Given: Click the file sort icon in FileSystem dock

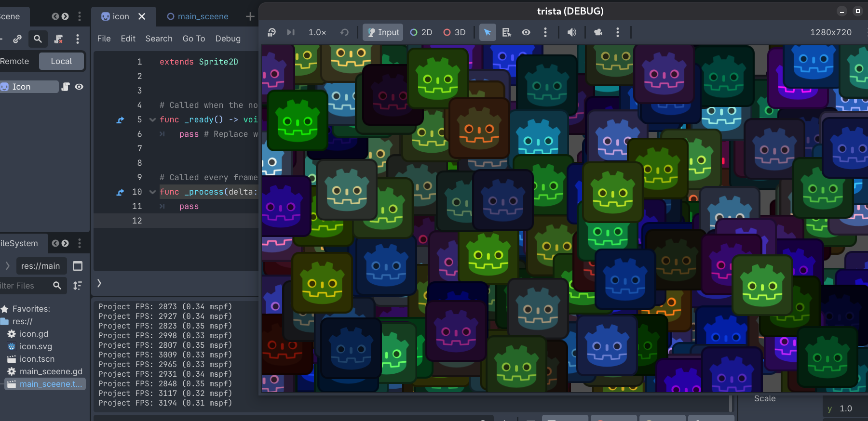Looking at the screenshot, I should (78, 286).
